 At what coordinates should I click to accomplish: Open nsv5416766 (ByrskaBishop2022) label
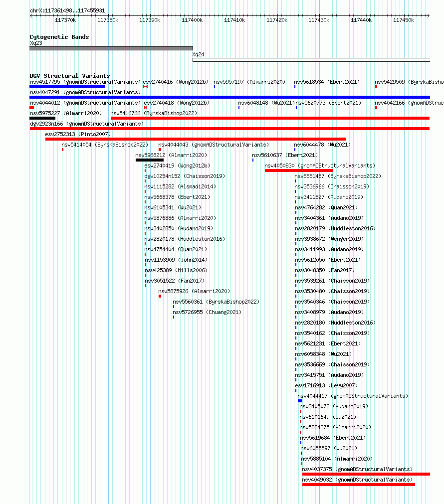point(154,113)
